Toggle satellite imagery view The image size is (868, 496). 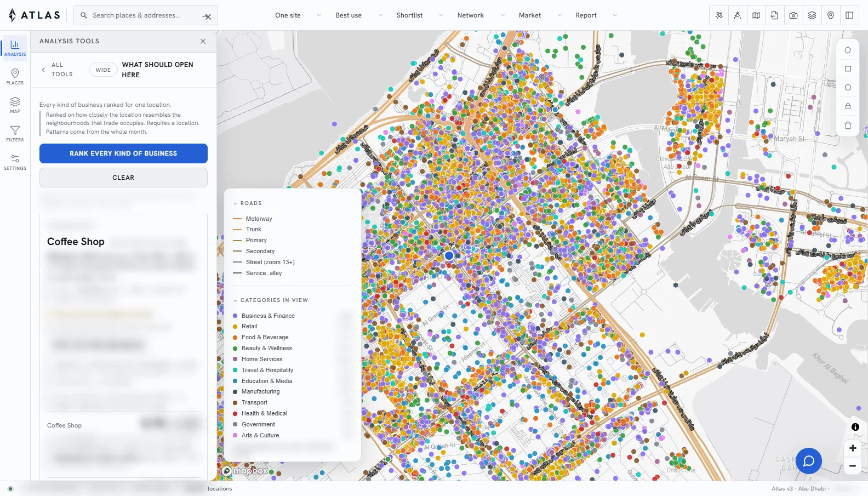pos(719,15)
